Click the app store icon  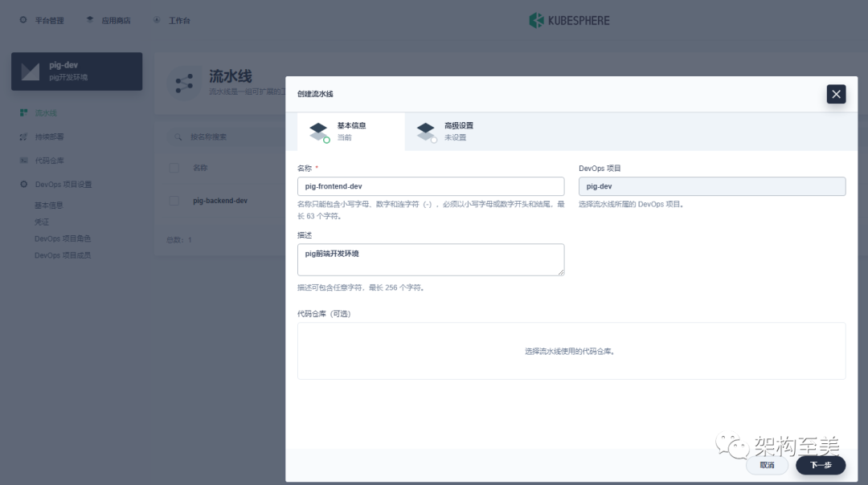pos(90,20)
